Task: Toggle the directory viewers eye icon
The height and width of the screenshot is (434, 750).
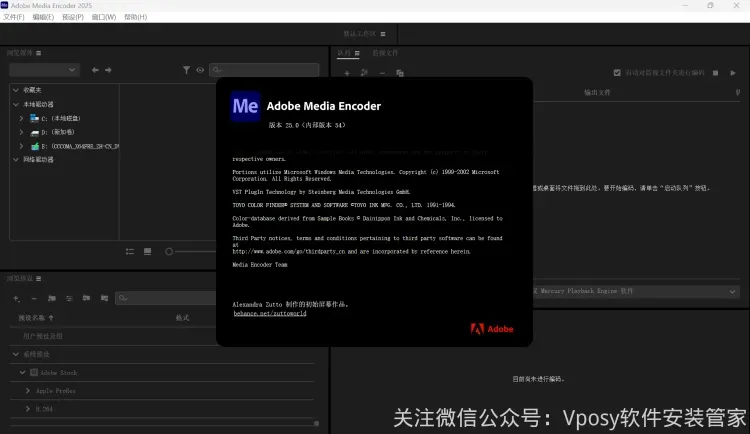Action: coord(200,70)
